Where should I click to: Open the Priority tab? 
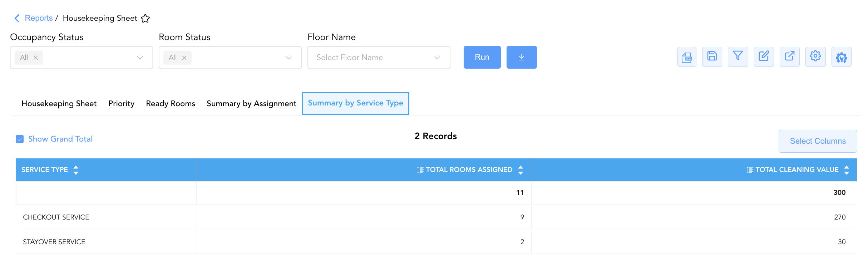pos(121,104)
